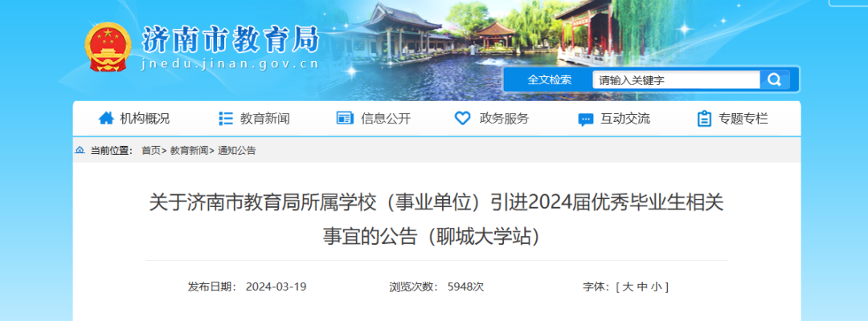Viewport: 868px width, 321px height.
Task: Click the 请输入关键字 search field
Action: (x=677, y=80)
